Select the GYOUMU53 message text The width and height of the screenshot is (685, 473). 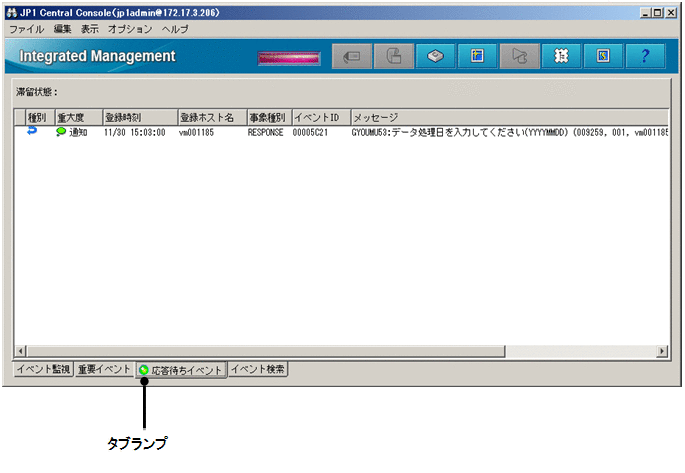[x=510, y=132]
